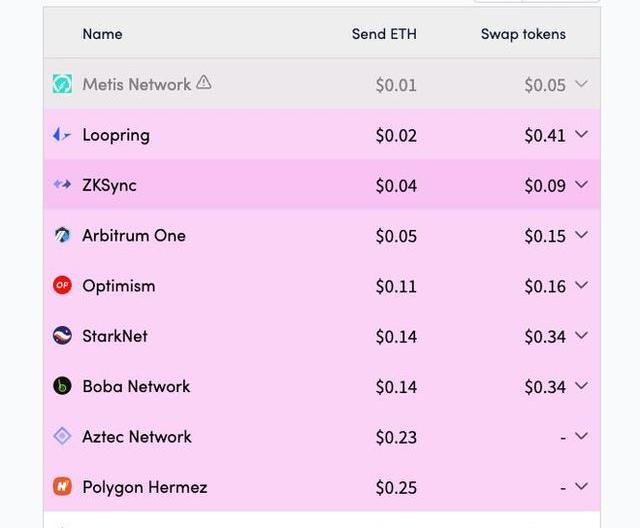640x528 pixels.
Task: Click the ZKSync arrows logo
Action: click(x=62, y=184)
